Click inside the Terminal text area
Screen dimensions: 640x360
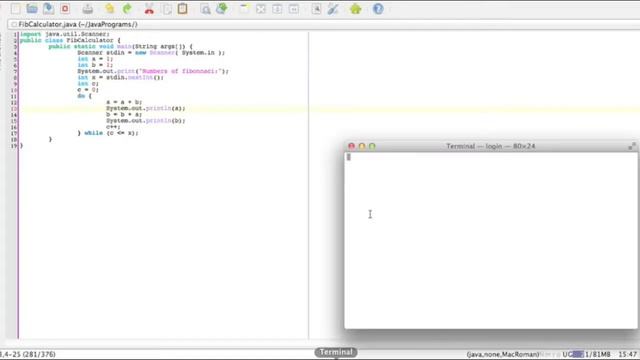tap(491, 240)
